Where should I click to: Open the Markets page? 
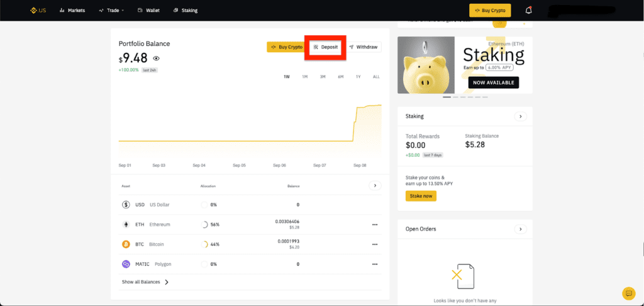coord(72,10)
